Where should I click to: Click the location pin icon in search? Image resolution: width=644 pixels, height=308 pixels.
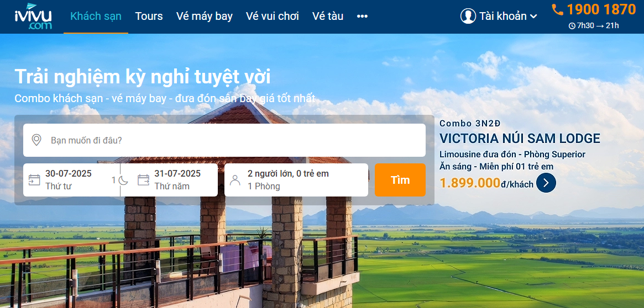[x=36, y=140]
